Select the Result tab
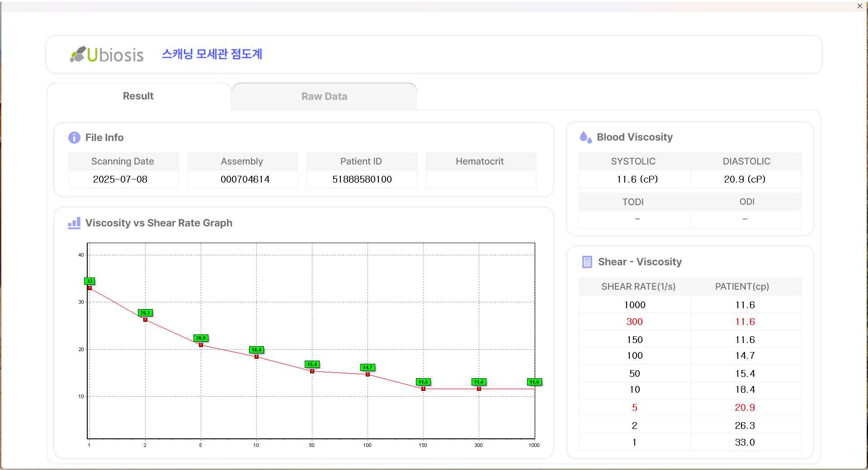 tap(138, 96)
